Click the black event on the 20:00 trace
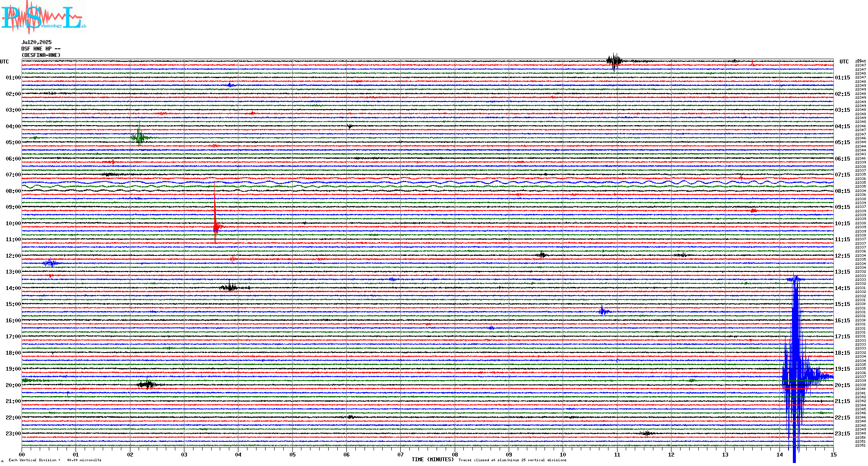This screenshot has height=466, width=868. (148, 384)
